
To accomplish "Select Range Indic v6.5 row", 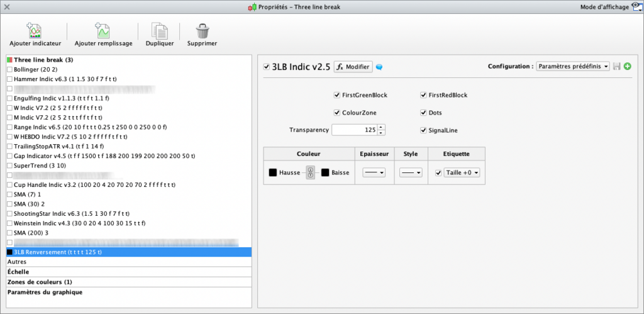I will [128, 127].
